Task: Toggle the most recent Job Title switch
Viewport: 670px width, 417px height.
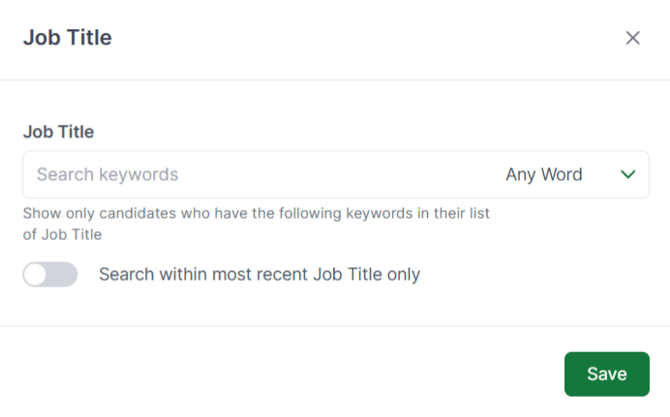Action: tap(50, 274)
